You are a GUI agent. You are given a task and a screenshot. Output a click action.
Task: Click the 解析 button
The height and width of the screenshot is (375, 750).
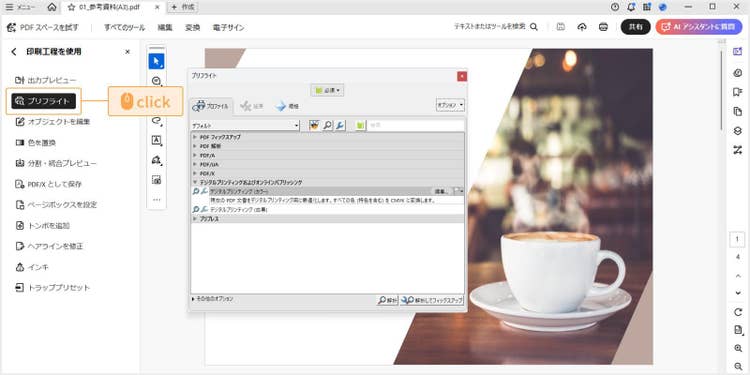click(387, 300)
